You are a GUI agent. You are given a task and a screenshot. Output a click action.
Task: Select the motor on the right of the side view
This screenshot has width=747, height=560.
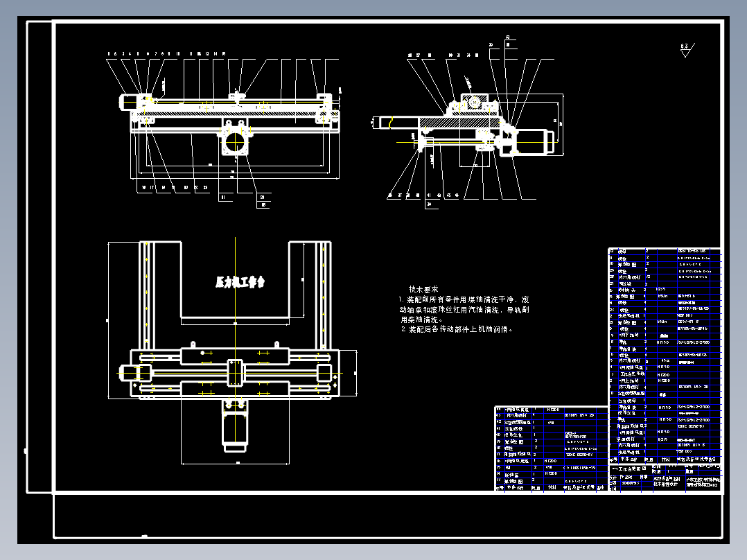[x=536, y=141]
